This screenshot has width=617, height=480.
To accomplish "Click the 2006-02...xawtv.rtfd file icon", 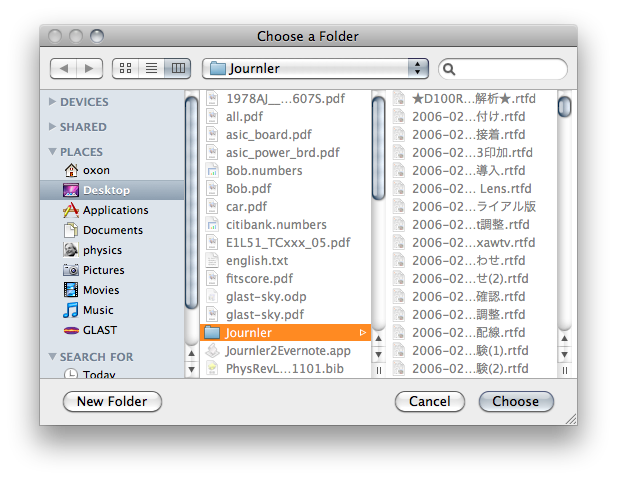I will click(399, 242).
